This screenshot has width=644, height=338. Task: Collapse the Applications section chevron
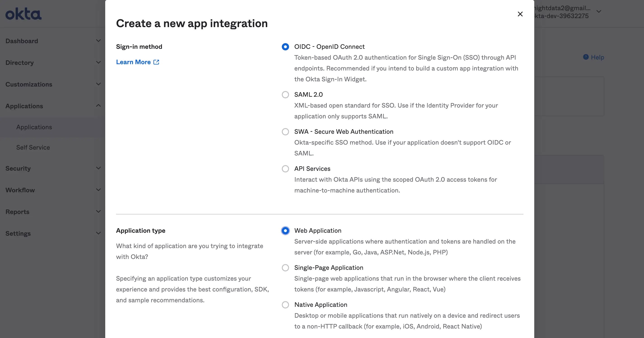(98, 106)
